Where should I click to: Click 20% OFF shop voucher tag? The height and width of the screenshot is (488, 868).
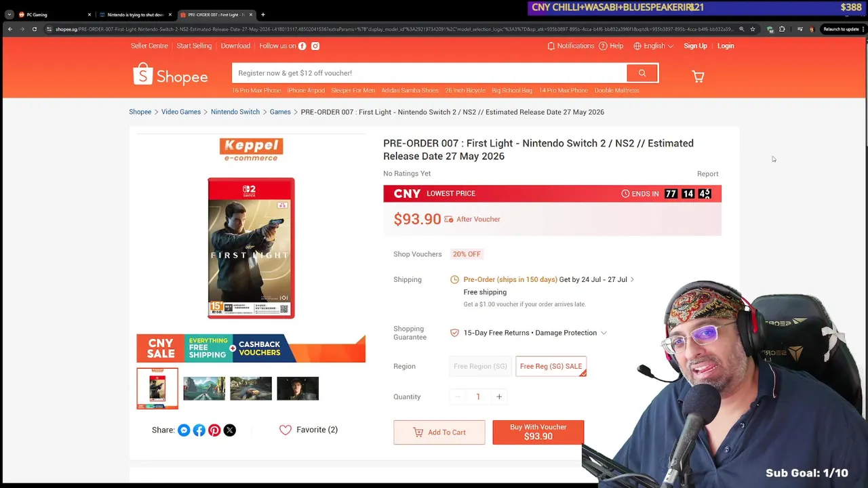tap(467, 254)
